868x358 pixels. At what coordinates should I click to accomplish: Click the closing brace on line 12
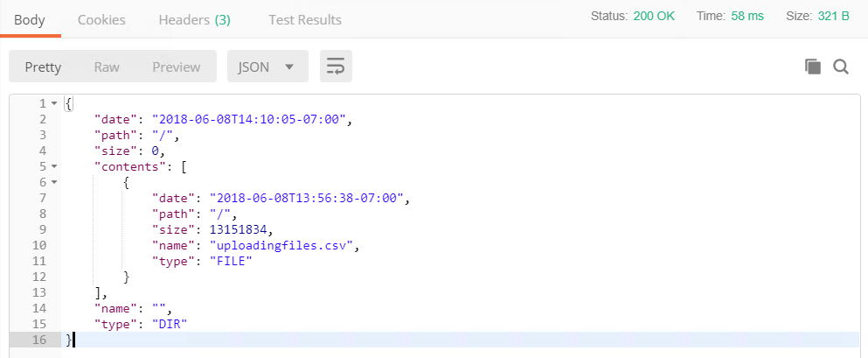coord(127,276)
